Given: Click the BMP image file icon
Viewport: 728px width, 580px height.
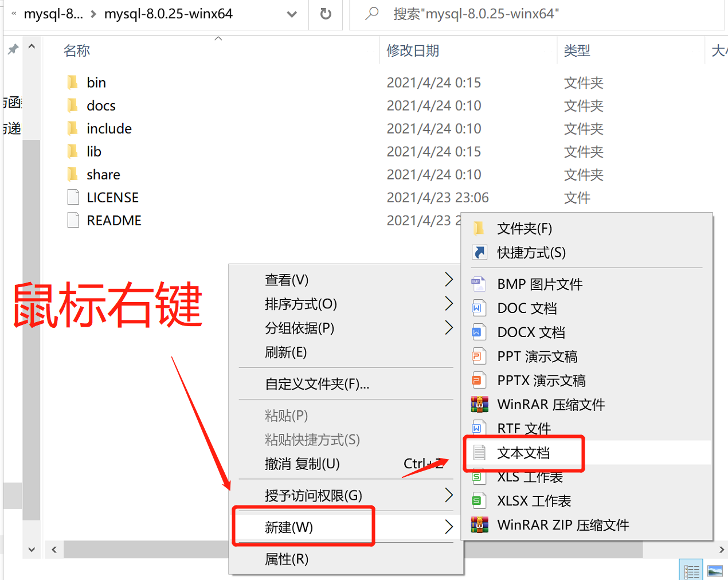Looking at the screenshot, I should [x=479, y=284].
